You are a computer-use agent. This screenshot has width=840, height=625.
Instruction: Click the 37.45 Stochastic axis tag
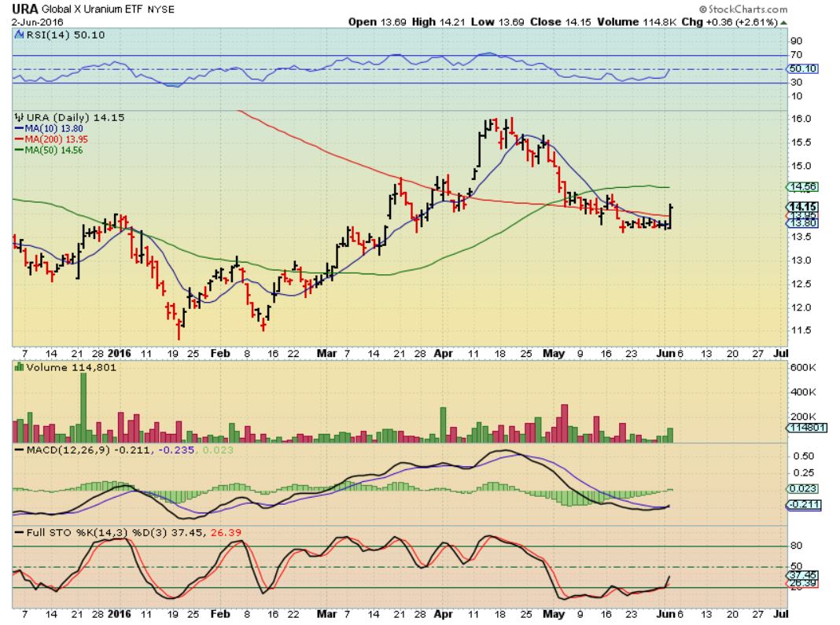(x=802, y=575)
